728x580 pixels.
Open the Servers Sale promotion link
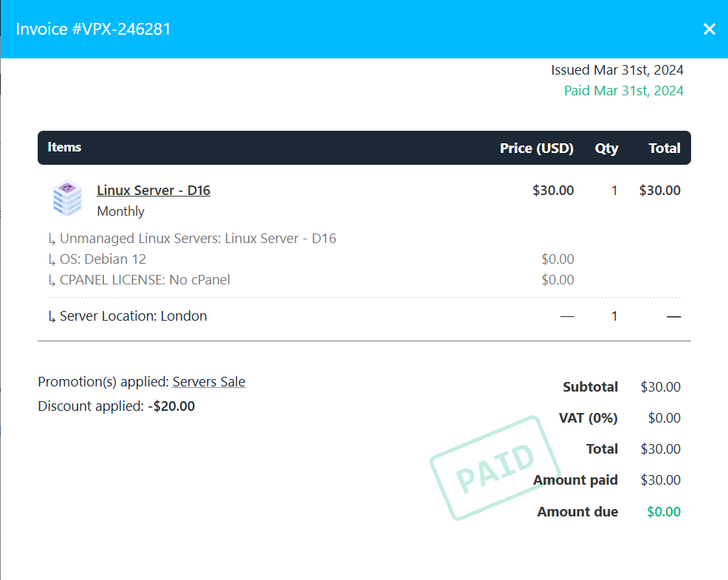click(x=209, y=381)
